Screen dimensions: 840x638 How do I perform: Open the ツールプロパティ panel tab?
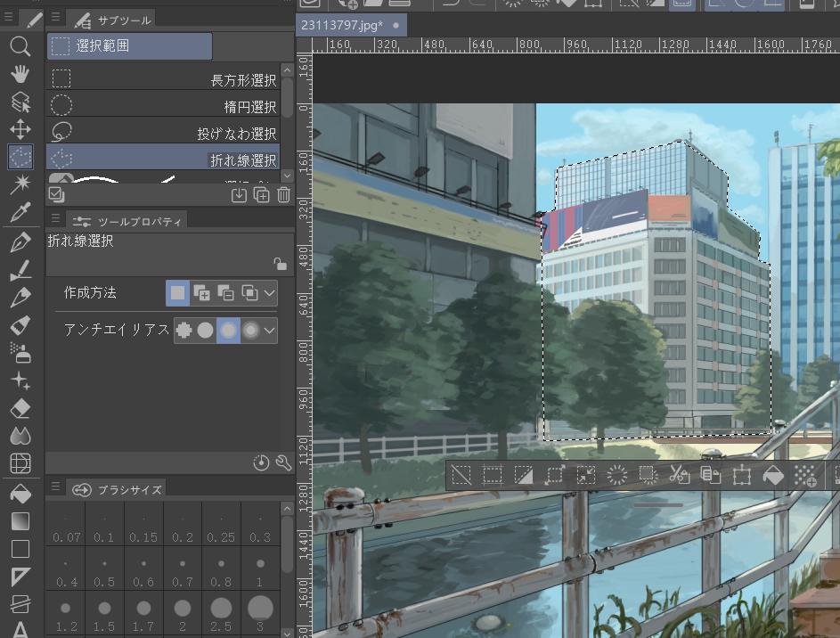127,221
